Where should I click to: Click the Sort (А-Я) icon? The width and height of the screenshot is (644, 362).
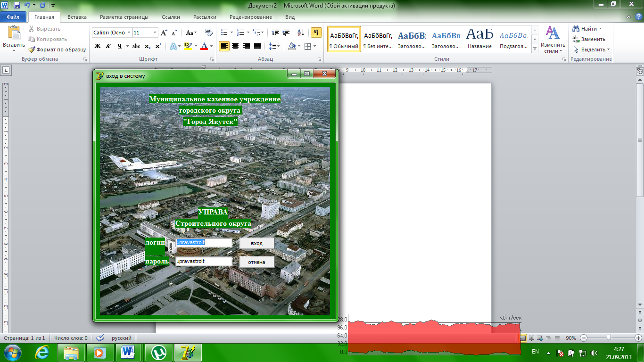click(301, 33)
